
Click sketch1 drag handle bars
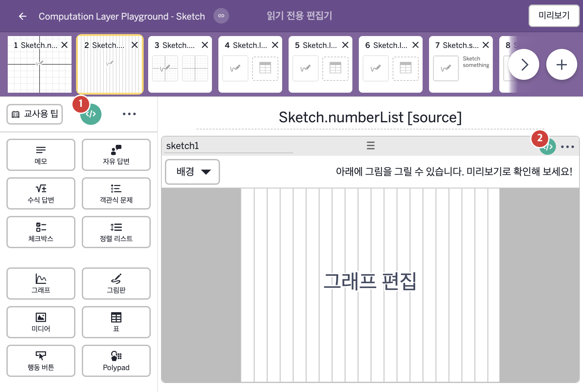[x=371, y=145]
